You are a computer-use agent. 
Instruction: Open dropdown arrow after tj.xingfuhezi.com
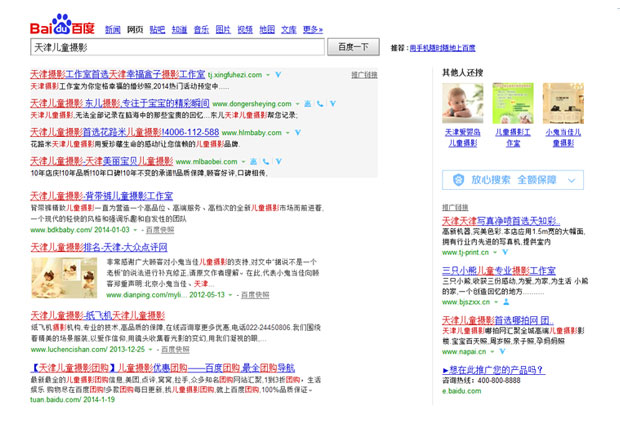(x=268, y=75)
